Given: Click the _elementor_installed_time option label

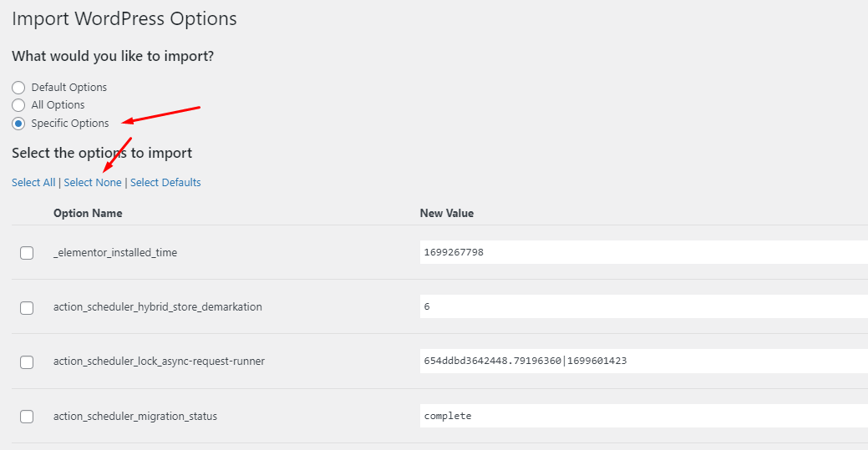Looking at the screenshot, I should [x=115, y=252].
